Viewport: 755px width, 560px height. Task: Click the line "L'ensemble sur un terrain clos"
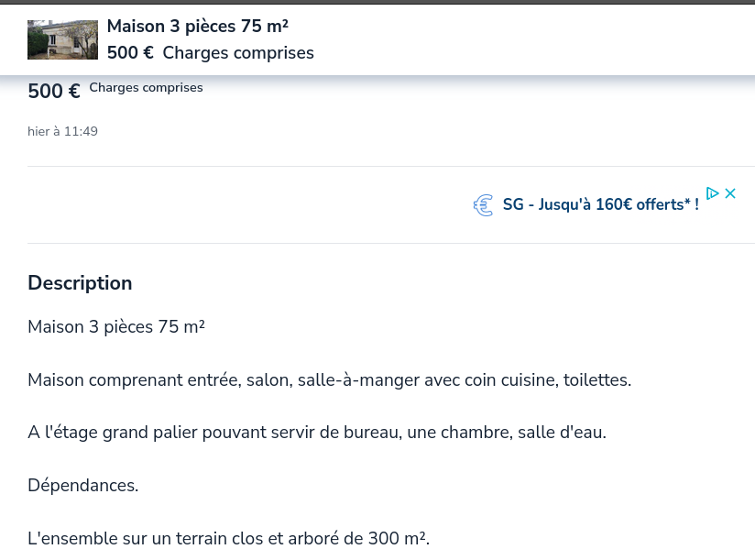tap(228, 539)
